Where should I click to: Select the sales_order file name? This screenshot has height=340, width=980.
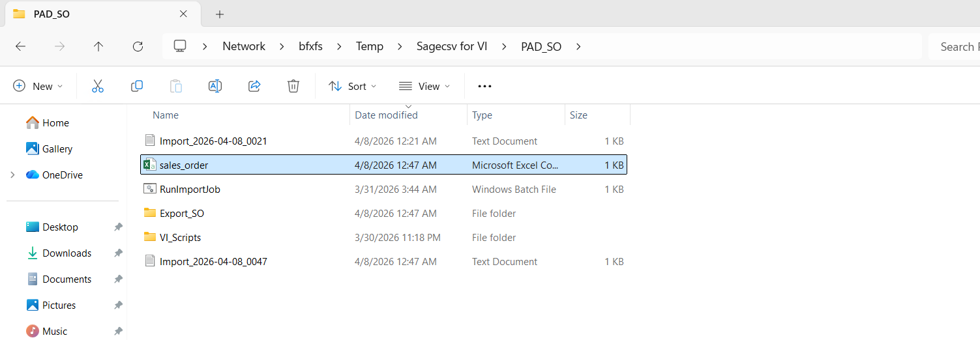[184, 165]
